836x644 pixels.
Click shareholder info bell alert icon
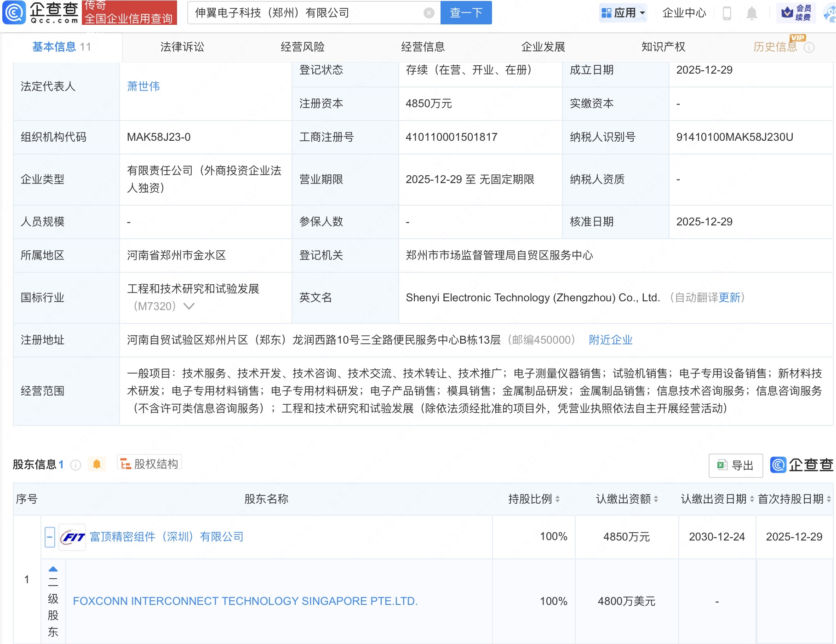[x=97, y=464]
